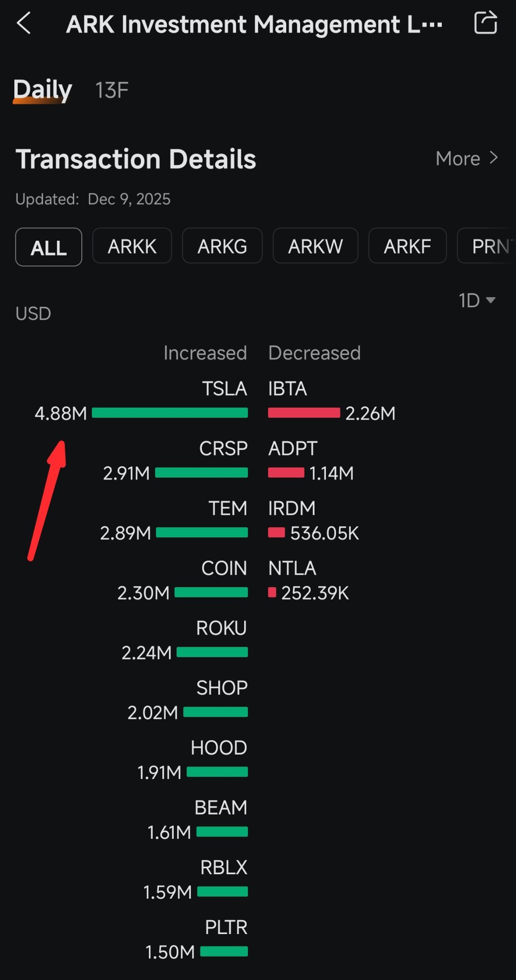The image size is (516, 980).
Task: Filter transactions by ARKG
Action: pos(222,246)
